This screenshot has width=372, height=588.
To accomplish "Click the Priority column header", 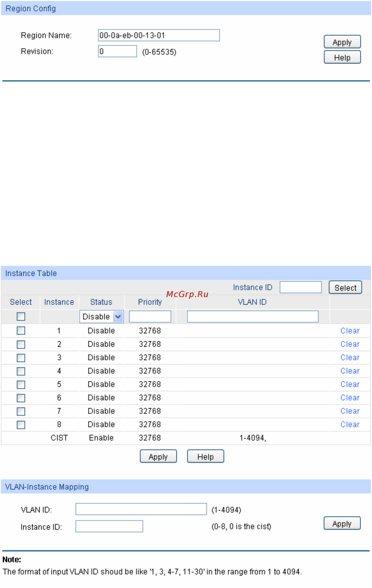I will tap(150, 303).
